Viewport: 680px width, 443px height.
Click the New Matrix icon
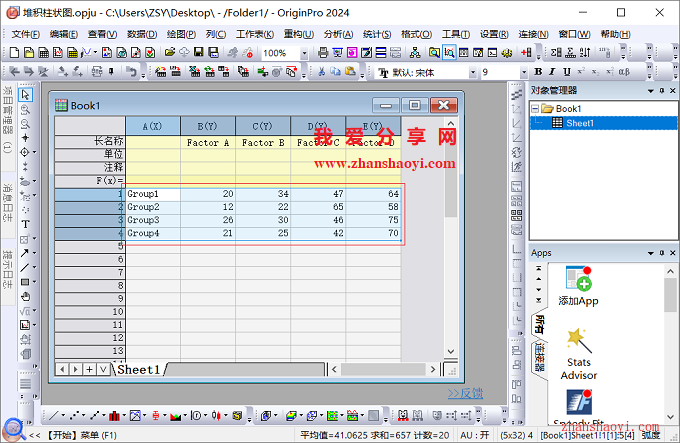pyautogui.click(x=72, y=53)
